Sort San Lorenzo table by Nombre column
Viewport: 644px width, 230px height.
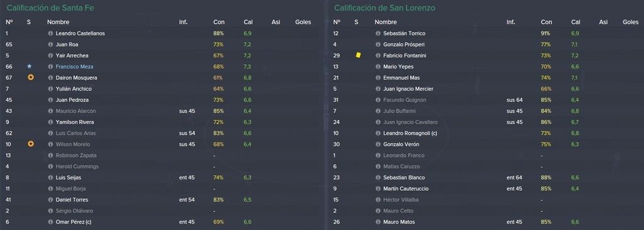(x=386, y=22)
